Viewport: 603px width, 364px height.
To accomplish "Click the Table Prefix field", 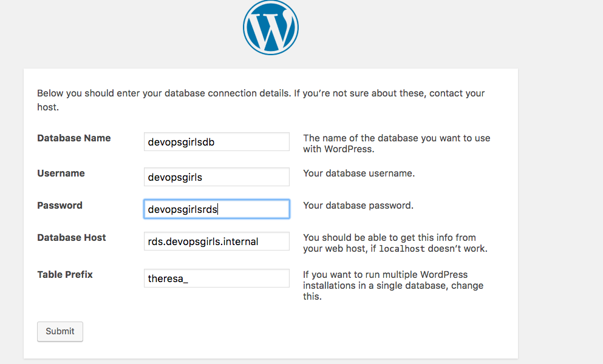I will tap(217, 278).
